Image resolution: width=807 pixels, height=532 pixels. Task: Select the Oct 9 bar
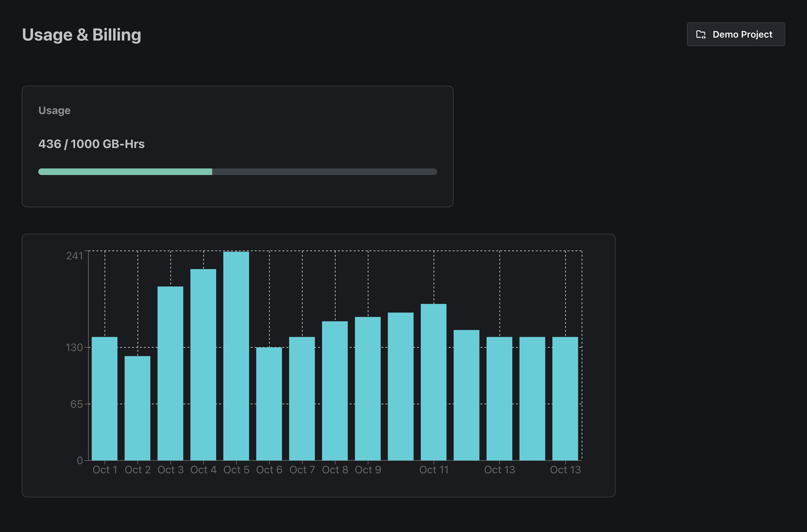point(368,389)
